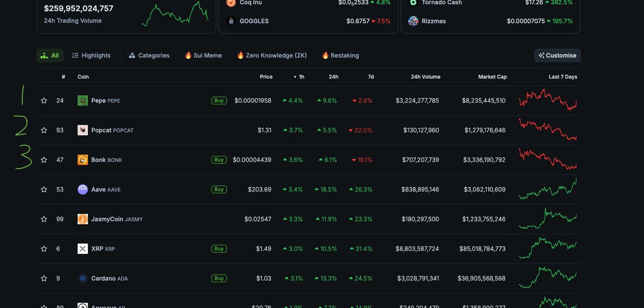The image size is (644, 308).
Task: Open Aave's 7-day sparkline chart
Action: click(548, 189)
